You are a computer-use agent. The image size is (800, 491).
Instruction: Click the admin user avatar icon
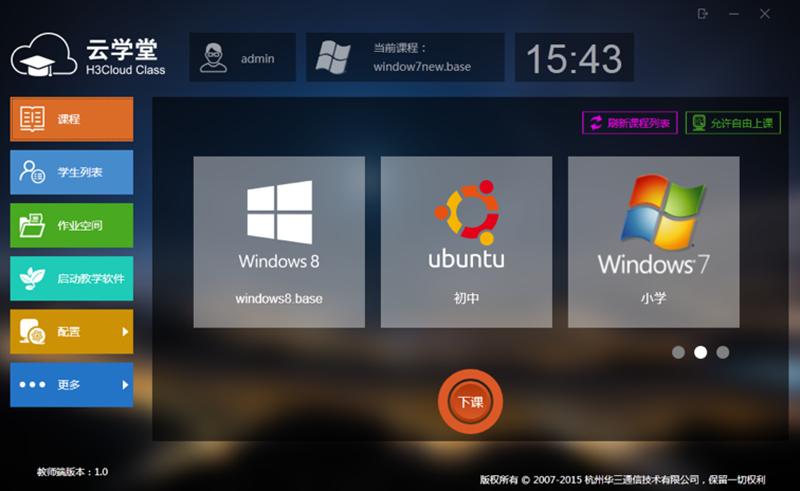[213, 58]
